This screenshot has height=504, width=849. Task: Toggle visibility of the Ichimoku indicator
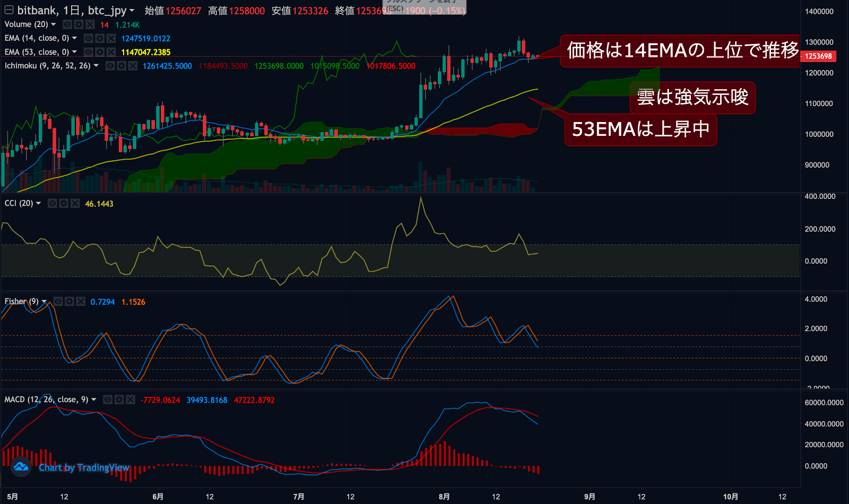tap(110, 66)
